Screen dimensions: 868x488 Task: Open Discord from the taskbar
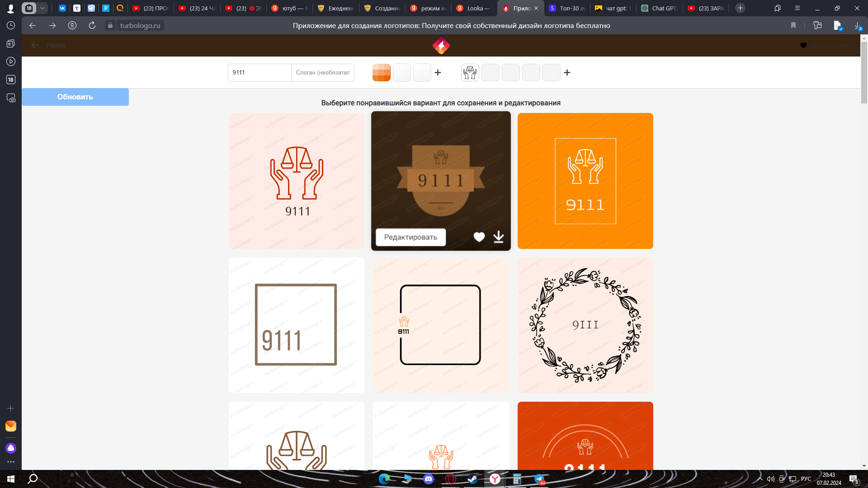tap(428, 479)
